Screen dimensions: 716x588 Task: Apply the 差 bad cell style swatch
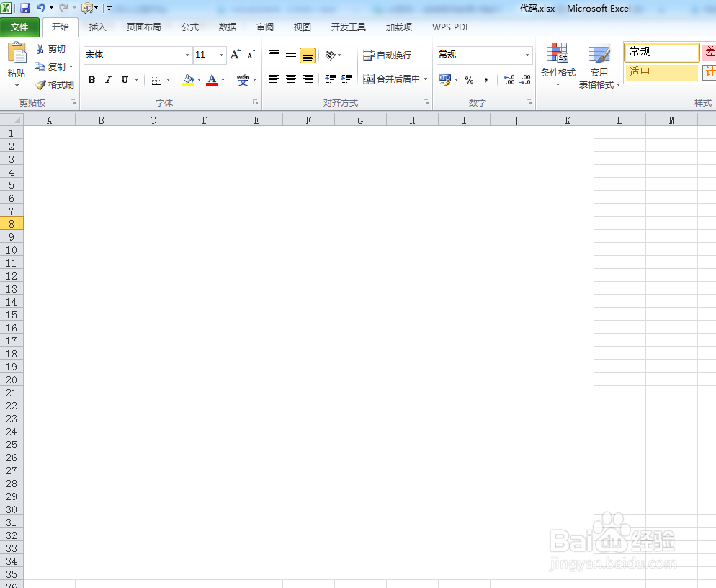click(x=710, y=52)
